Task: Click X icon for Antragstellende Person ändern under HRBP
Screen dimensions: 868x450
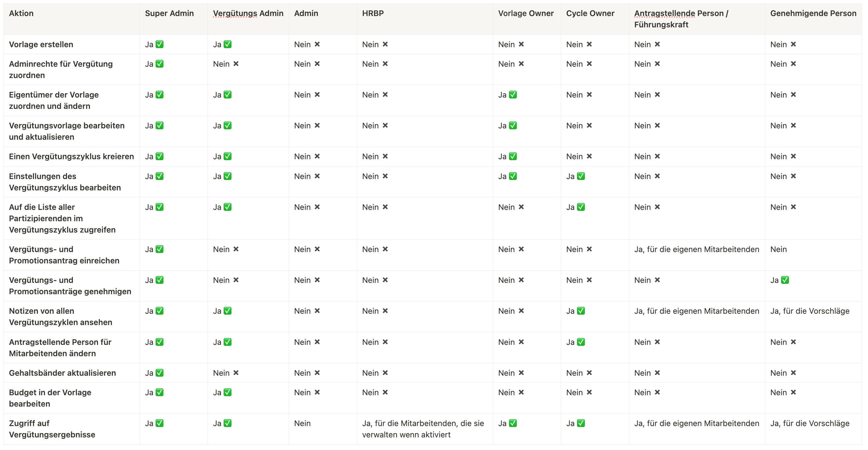Action: [x=385, y=342]
